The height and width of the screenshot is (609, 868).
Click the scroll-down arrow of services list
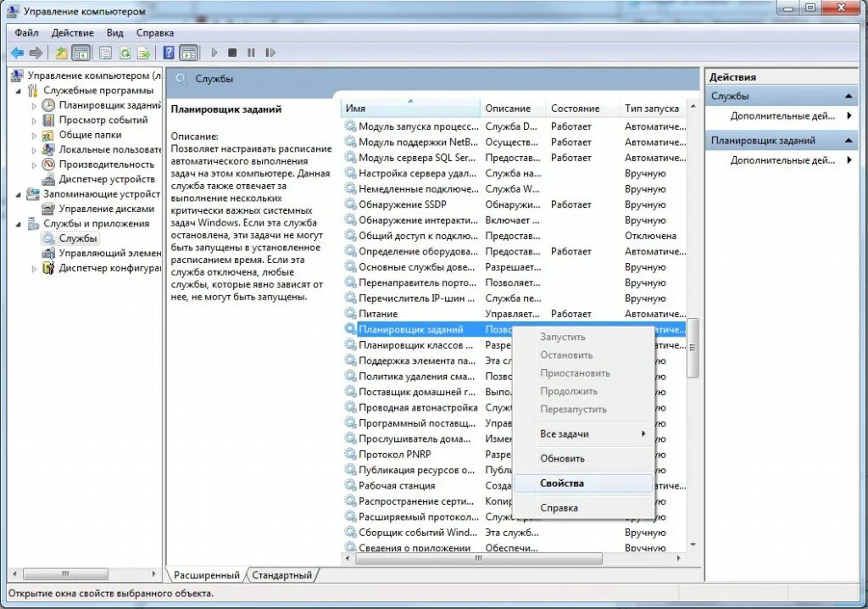[x=693, y=545]
